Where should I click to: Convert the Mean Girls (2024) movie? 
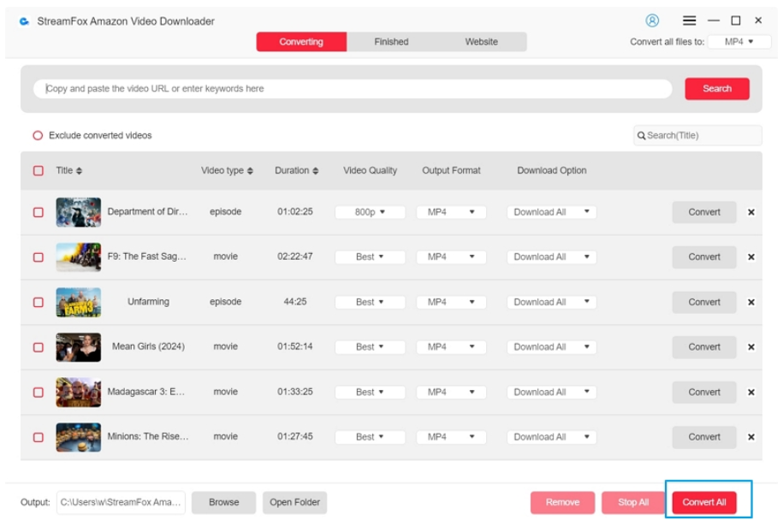pyautogui.click(x=704, y=347)
